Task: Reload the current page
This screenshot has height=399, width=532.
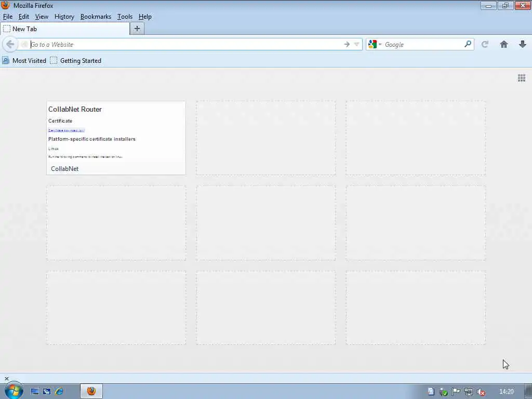Action: [x=485, y=45]
